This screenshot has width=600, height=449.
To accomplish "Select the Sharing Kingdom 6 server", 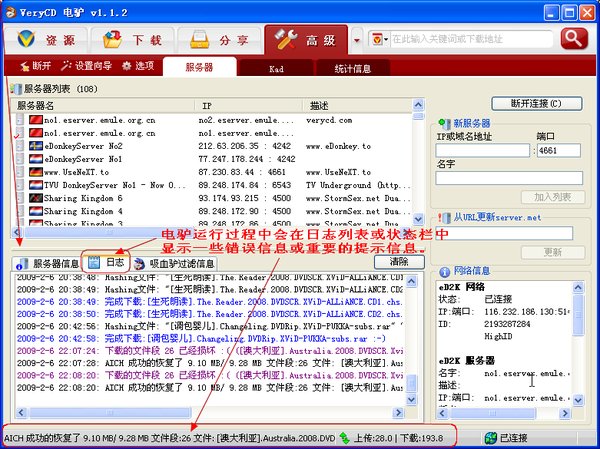I will 213,198.
